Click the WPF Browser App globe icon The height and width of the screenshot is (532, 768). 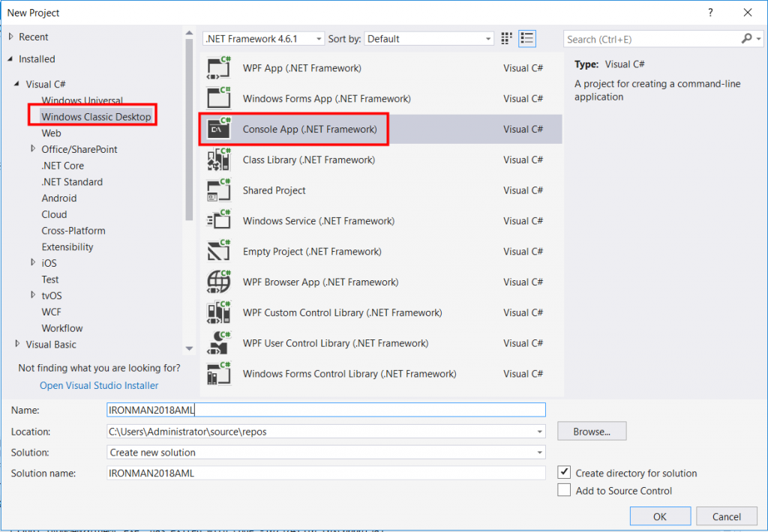pyautogui.click(x=218, y=282)
